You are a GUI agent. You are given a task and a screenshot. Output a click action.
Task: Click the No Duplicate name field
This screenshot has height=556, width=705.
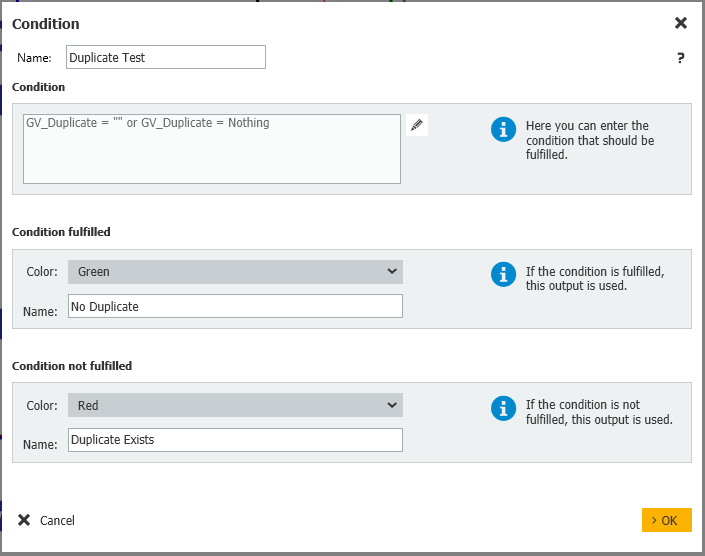click(235, 306)
